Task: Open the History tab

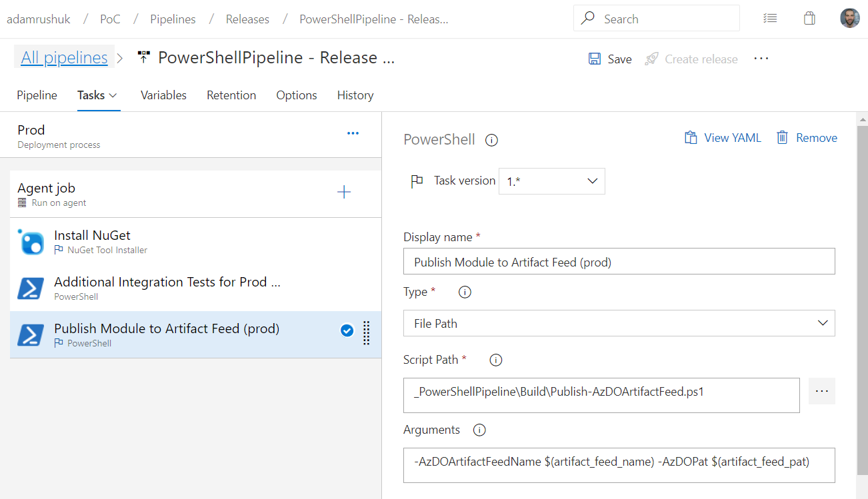Action: pyautogui.click(x=355, y=95)
